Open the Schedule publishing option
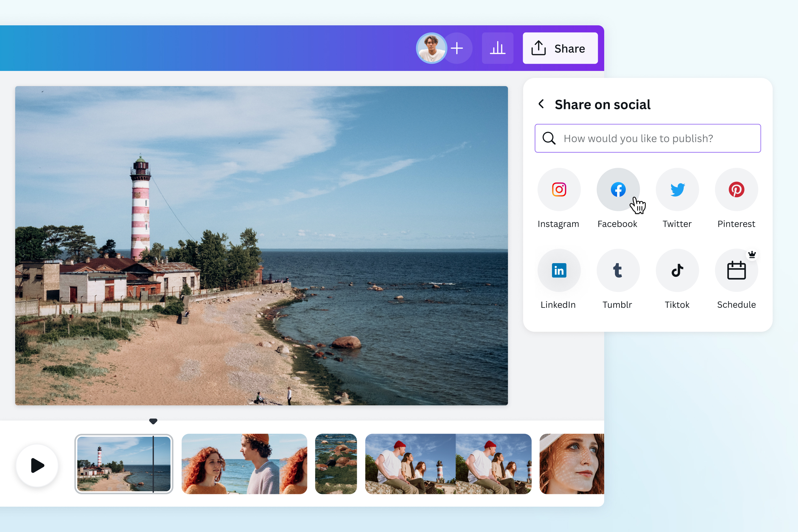Screen dimensions: 798x532 pos(736,270)
